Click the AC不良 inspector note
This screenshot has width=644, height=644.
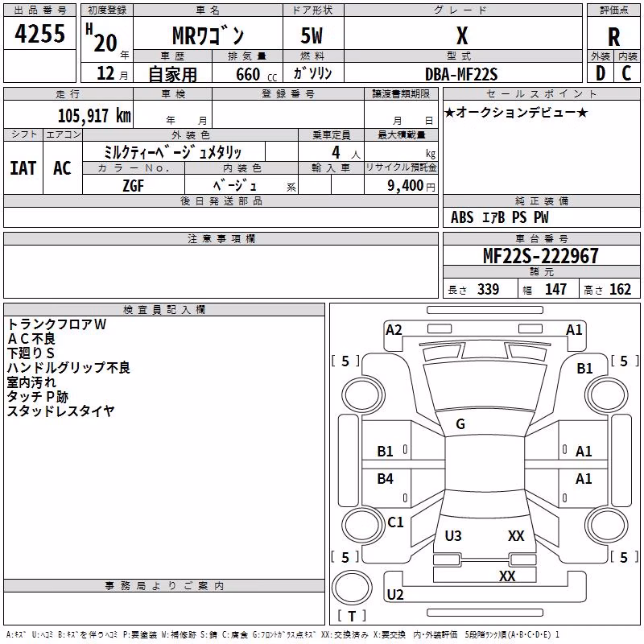[31, 339]
